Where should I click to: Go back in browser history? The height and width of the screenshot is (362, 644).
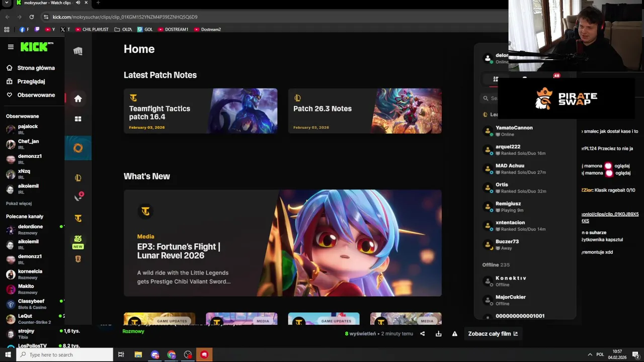[8, 17]
